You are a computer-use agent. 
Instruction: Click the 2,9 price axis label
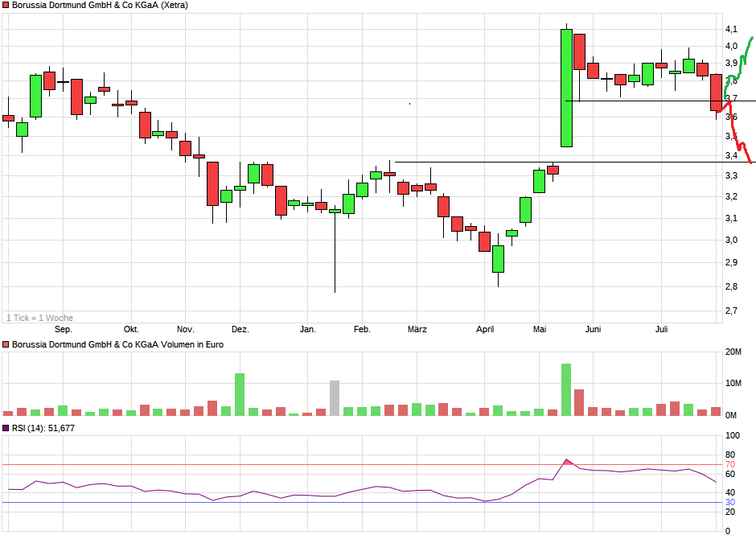(x=731, y=263)
